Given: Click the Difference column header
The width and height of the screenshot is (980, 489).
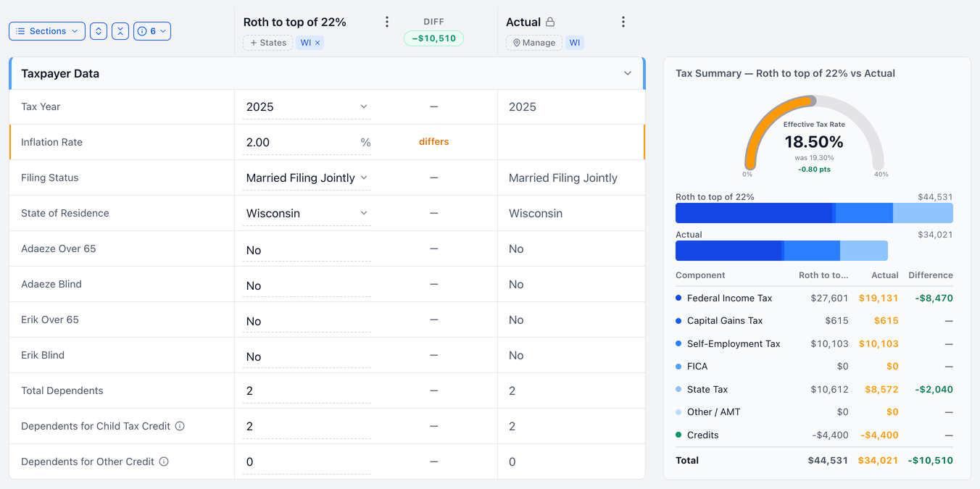Looking at the screenshot, I should (x=931, y=275).
